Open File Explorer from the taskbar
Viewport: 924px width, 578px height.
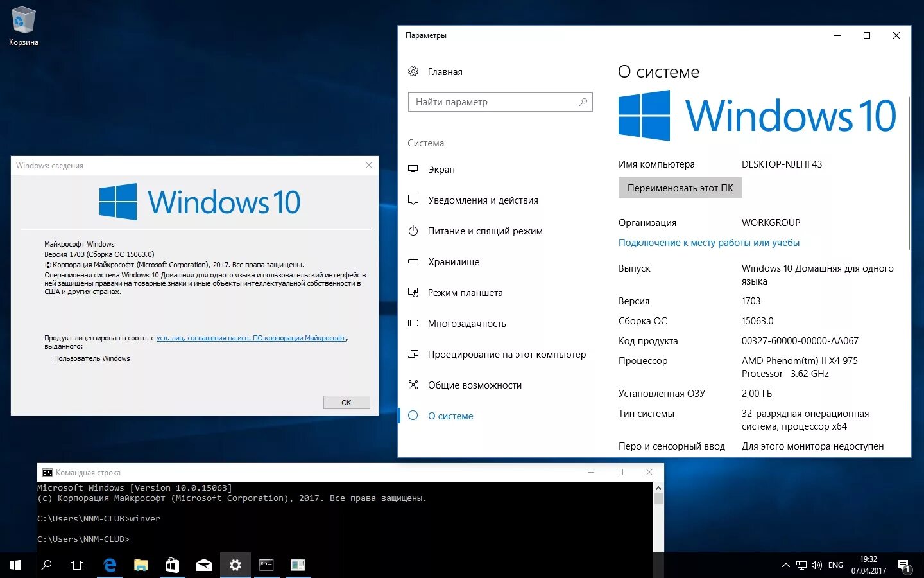[x=141, y=565]
